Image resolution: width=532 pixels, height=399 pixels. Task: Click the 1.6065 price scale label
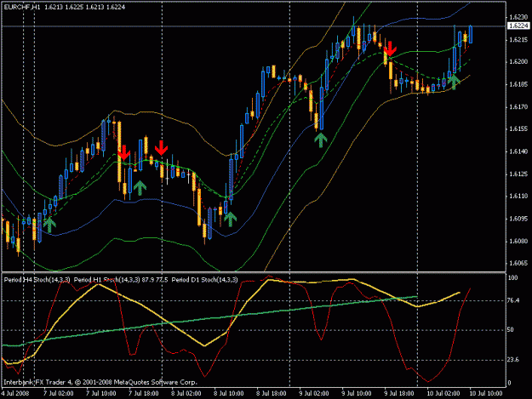[518, 263]
